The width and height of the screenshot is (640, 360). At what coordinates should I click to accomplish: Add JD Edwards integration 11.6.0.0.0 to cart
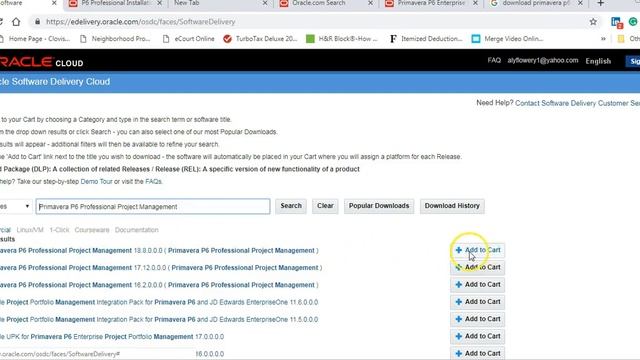click(x=478, y=302)
